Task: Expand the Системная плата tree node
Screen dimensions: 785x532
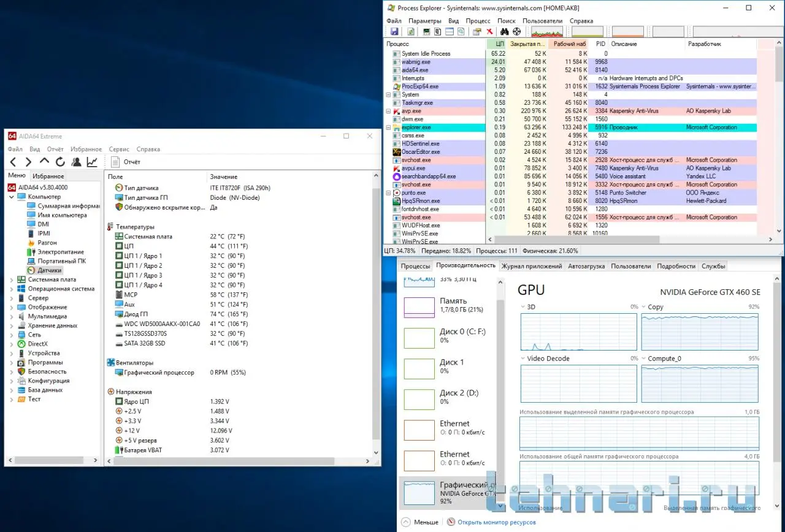Action: coord(11,279)
